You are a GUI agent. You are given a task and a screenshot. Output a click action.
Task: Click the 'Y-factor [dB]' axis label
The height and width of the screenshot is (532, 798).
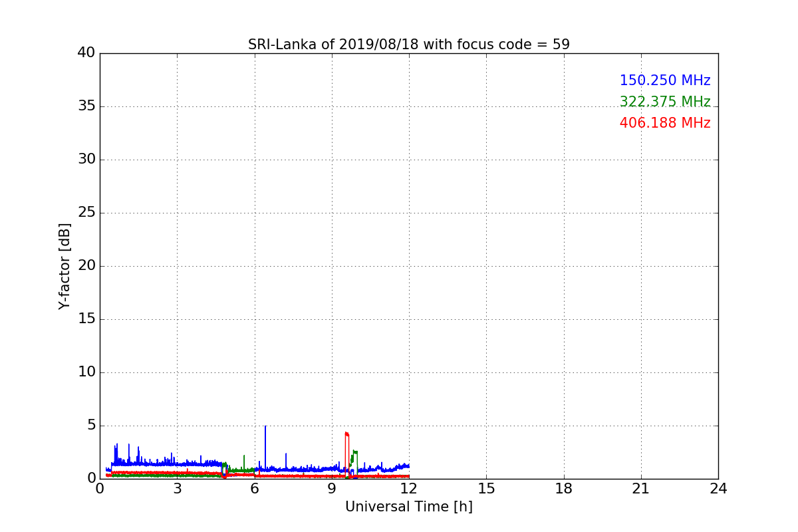(x=65, y=266)
